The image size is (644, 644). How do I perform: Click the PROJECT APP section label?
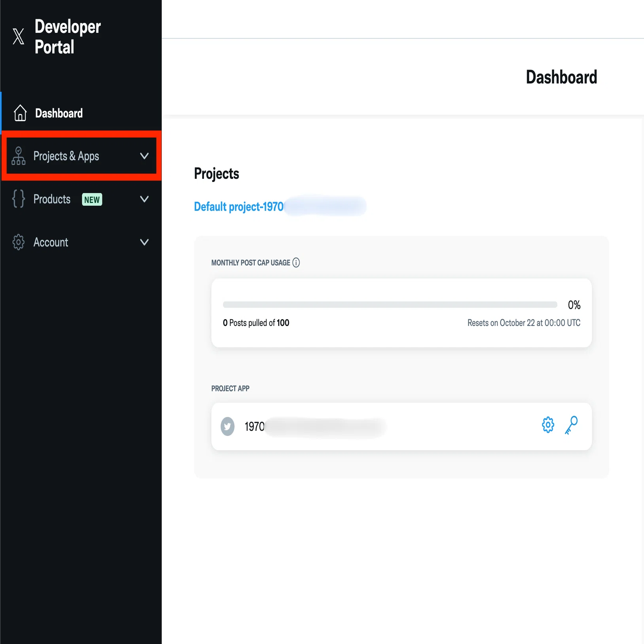(x=230, y=388)
